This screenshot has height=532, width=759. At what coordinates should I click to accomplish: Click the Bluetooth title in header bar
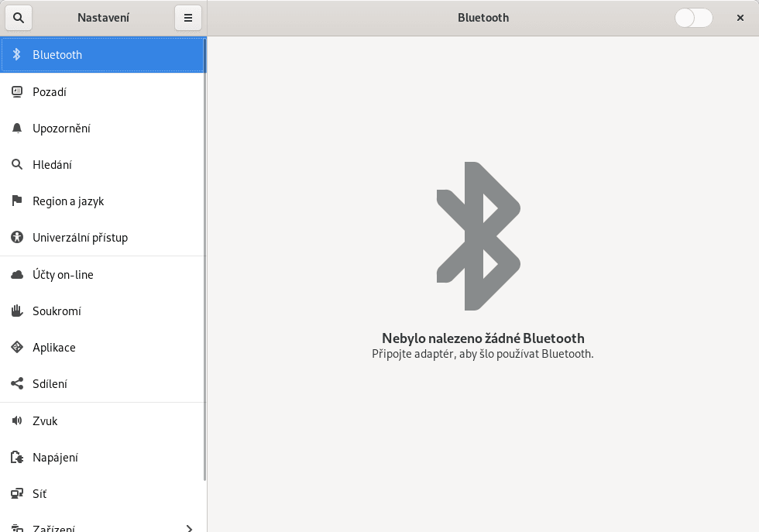(483, 18)
